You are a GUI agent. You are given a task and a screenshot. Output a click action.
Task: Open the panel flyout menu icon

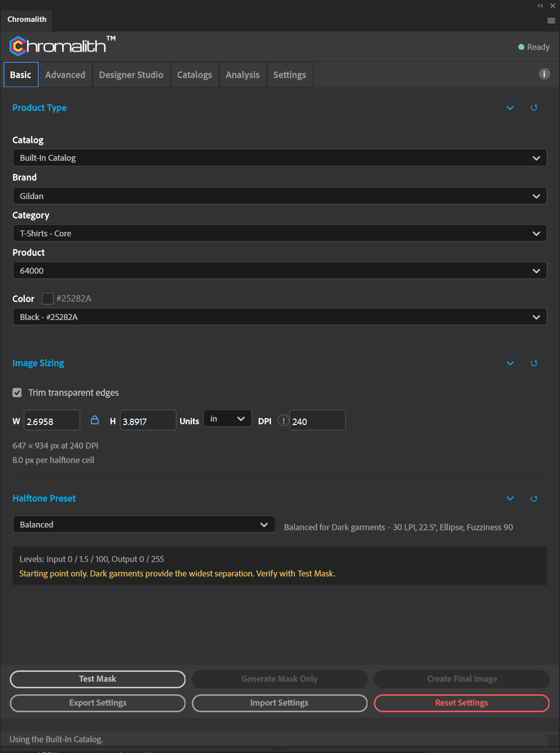click(551, 20)
